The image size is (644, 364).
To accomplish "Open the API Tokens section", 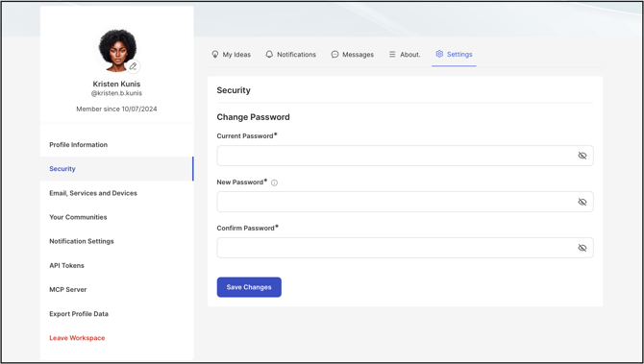I will pyautogui.click(x=116, y=265).
